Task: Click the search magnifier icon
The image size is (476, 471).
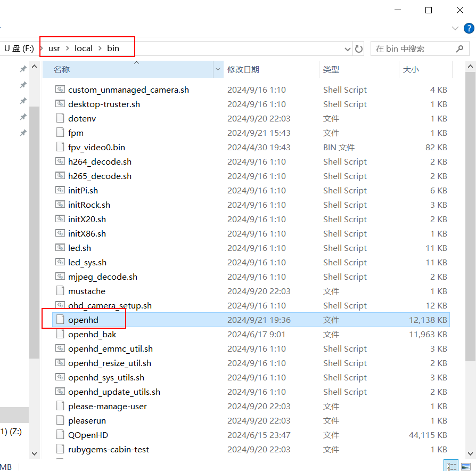Action: tap(459, 48)
